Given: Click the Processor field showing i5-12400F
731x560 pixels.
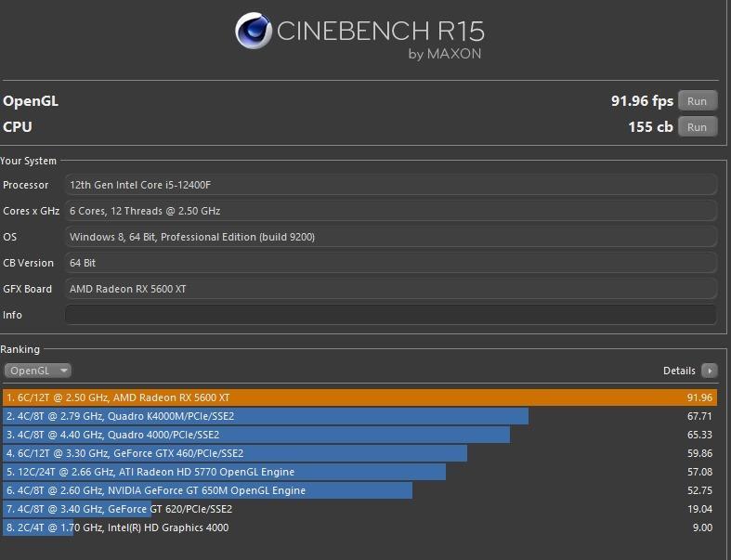Looking at the screenshot, I should tap(391, 185).
